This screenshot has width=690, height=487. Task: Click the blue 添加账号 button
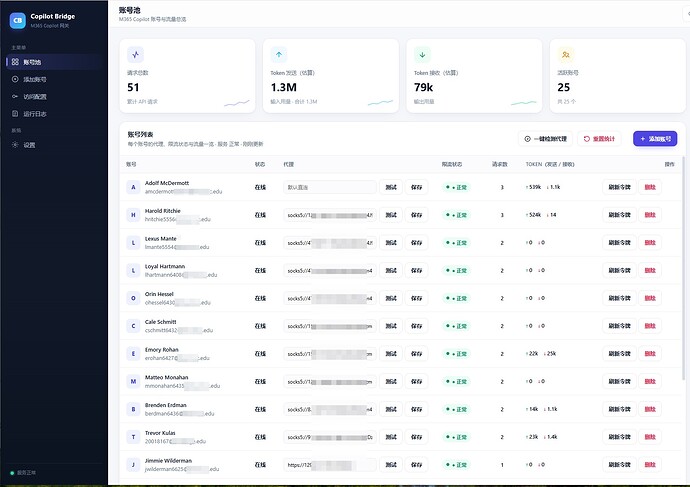655,139
